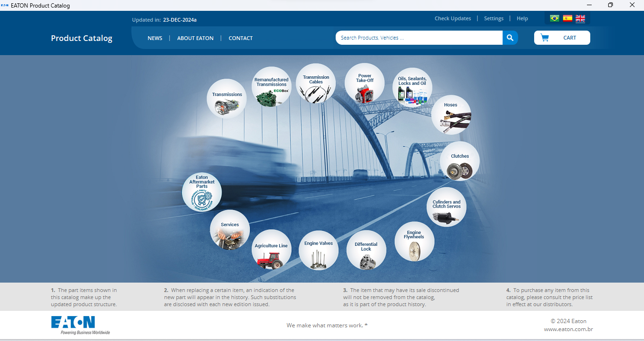The height and width of the screenshot is (341, 644).
Task: Click the Product Catalog title
Action: tap(82, 38)
